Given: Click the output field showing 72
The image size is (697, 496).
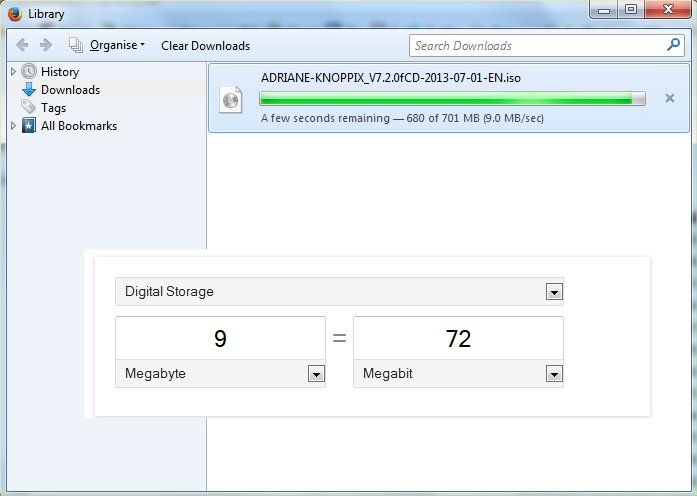Looking at the screenshot, I should point(458,338).
